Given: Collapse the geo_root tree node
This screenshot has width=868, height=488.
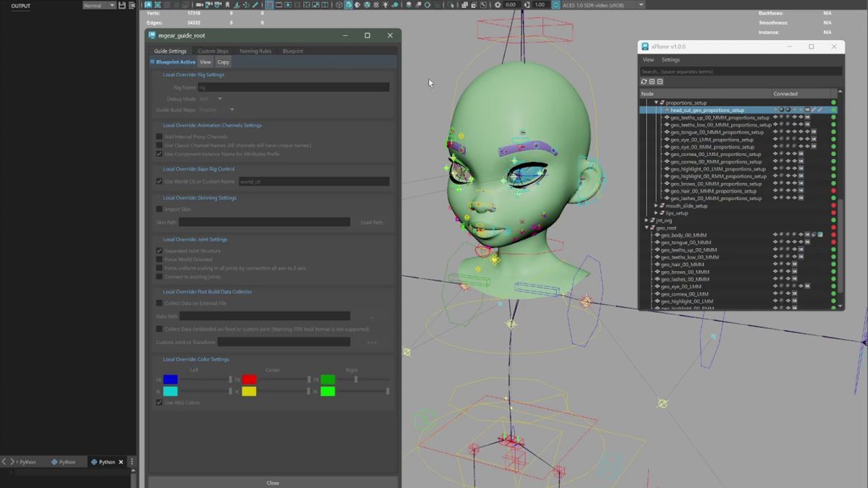Looking at the screenshot, I should (x=647, y=228).
